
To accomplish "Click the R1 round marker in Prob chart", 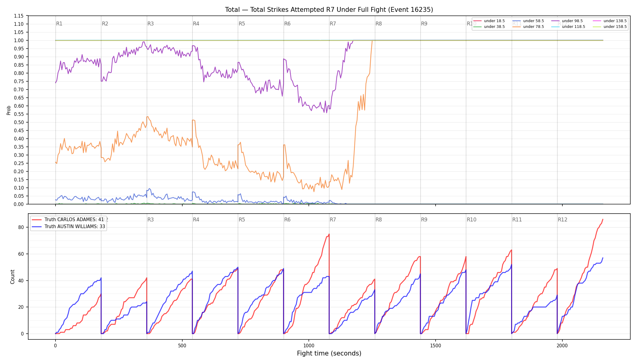I will coord(59,24).
